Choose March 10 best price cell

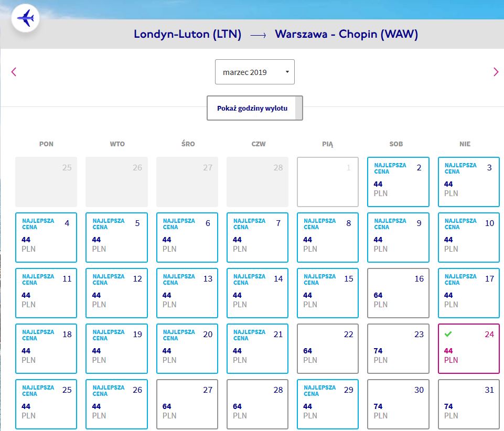click(469, 238)
